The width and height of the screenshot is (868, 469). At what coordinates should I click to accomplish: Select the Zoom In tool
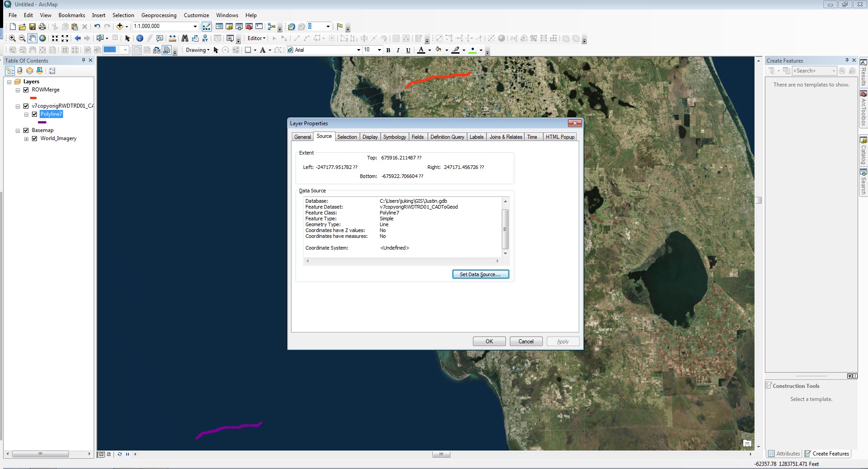click(12, 38)
